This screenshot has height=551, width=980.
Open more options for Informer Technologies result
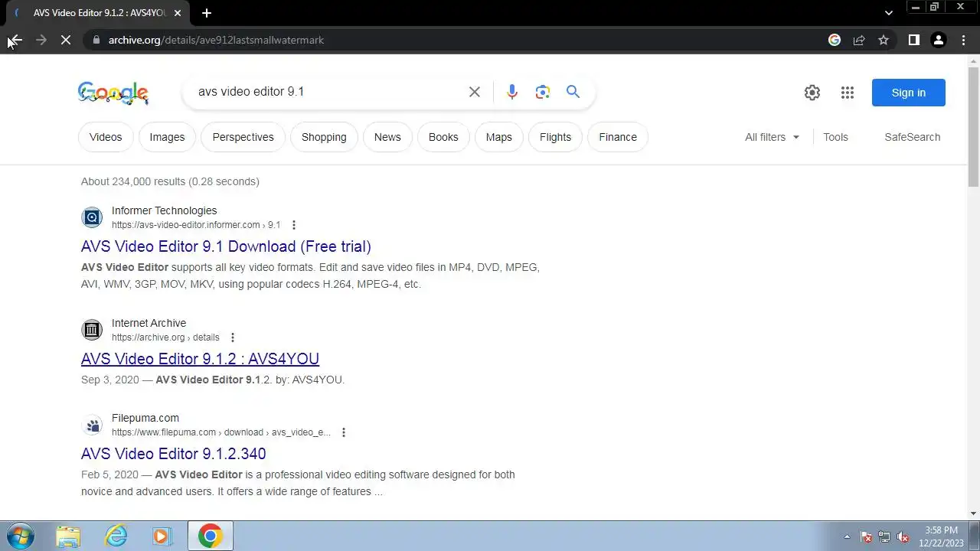[x=294, y=225]
